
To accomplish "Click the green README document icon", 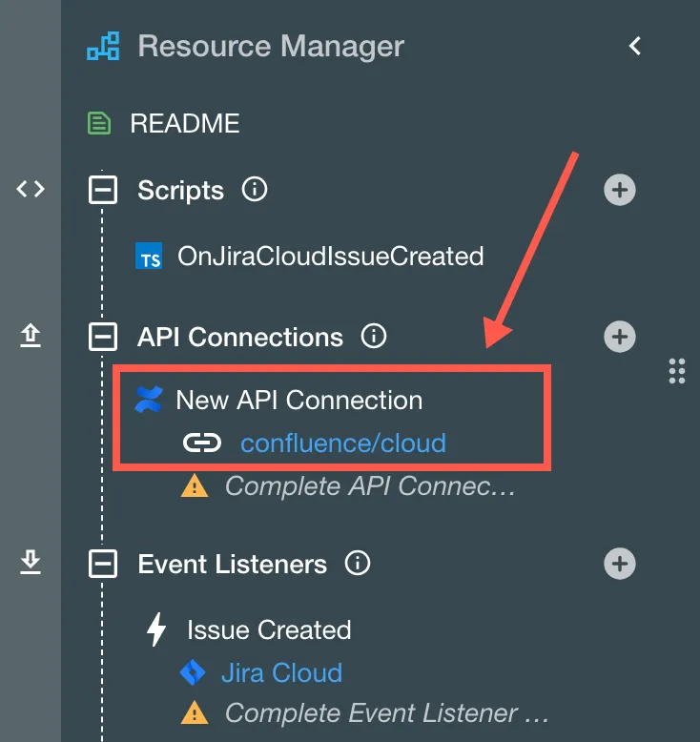I will coord(99,124).
